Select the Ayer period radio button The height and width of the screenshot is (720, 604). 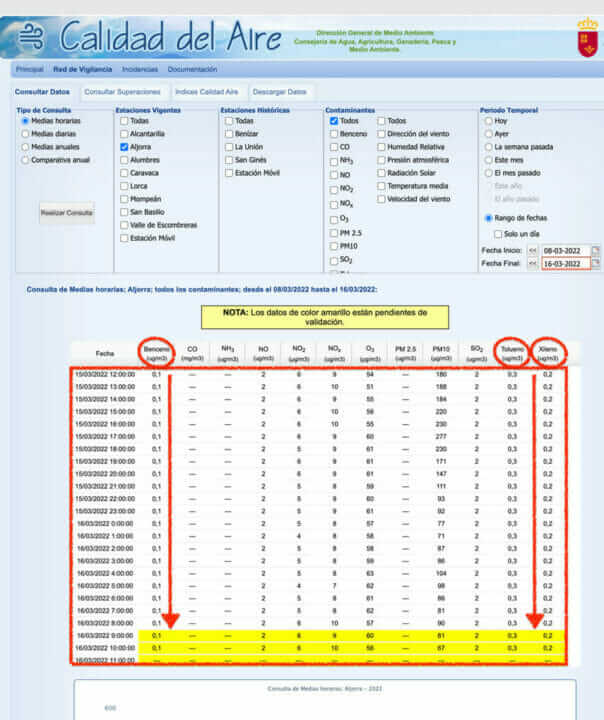coord(489,134)
